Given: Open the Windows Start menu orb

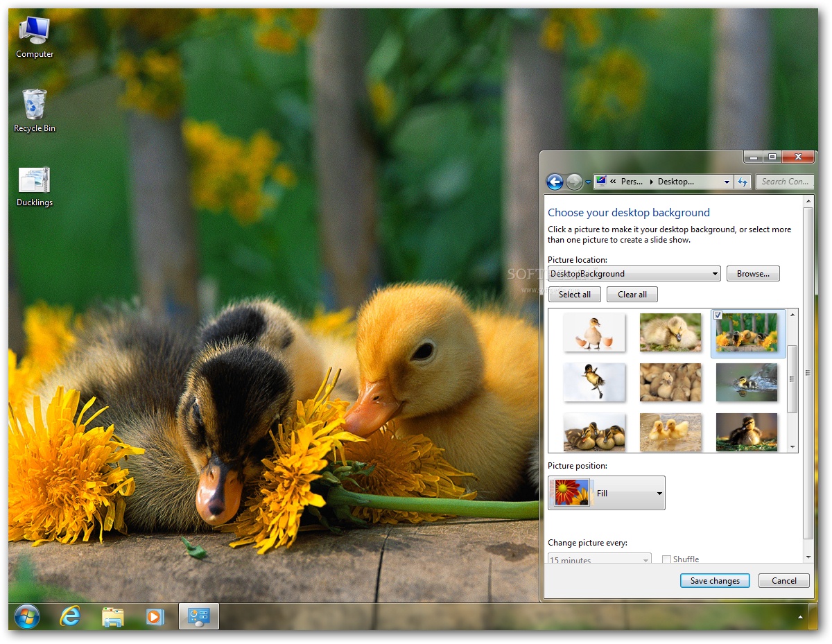Looking at the screenshot, I should pyautogui.click(x=27, y=616).
